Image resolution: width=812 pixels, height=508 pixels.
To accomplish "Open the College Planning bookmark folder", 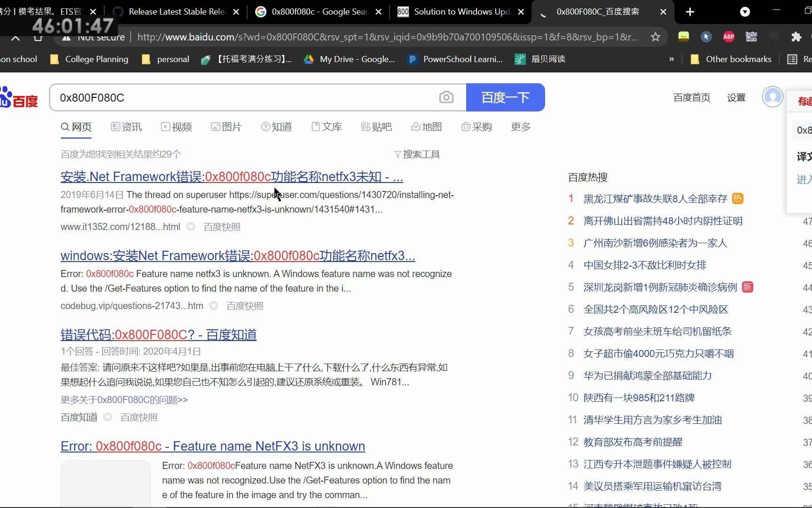I will 89,59.
